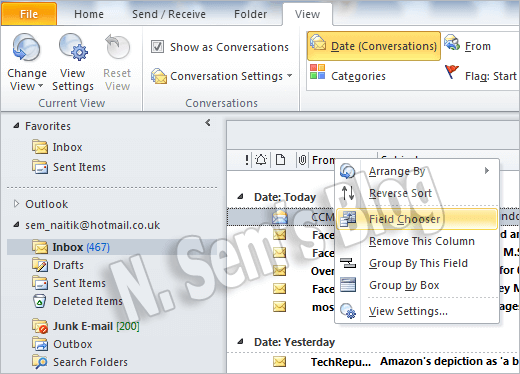Click the From column header

click(x=323, y=160)
